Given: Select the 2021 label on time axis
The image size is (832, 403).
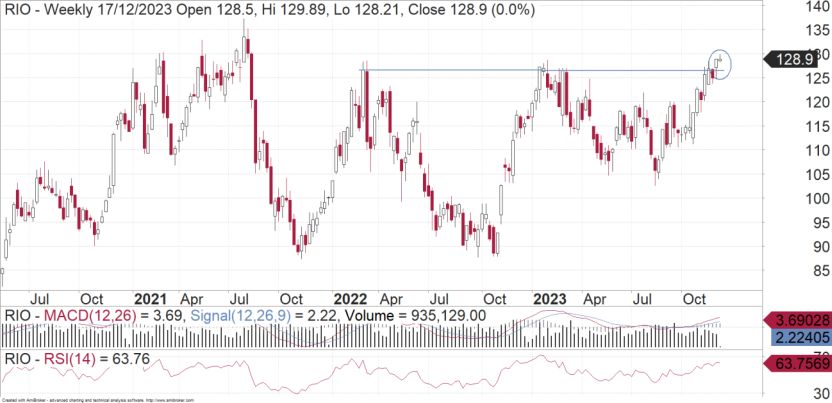Looking at the screenshot, I should pos(151,299).
